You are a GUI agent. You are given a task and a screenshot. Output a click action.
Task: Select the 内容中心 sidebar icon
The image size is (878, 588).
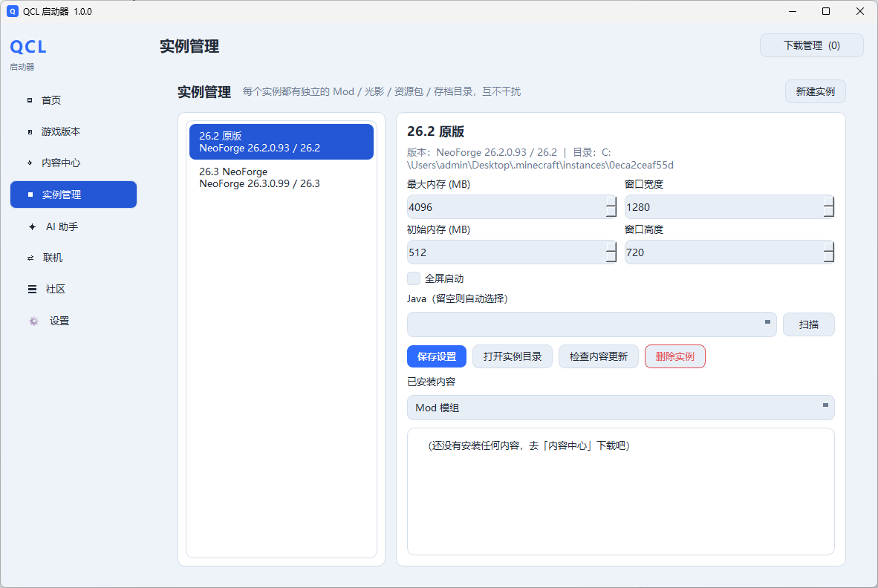point(30,163)
